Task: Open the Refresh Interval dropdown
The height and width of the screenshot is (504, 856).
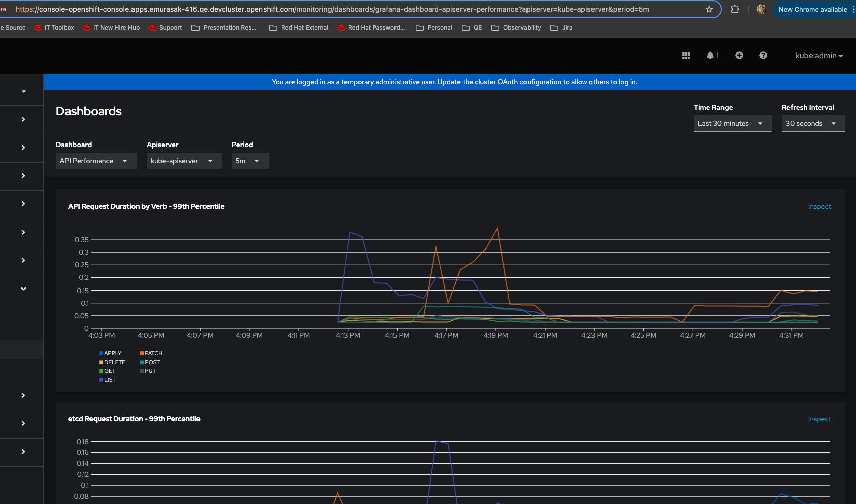Action: (x=812, y=123)
